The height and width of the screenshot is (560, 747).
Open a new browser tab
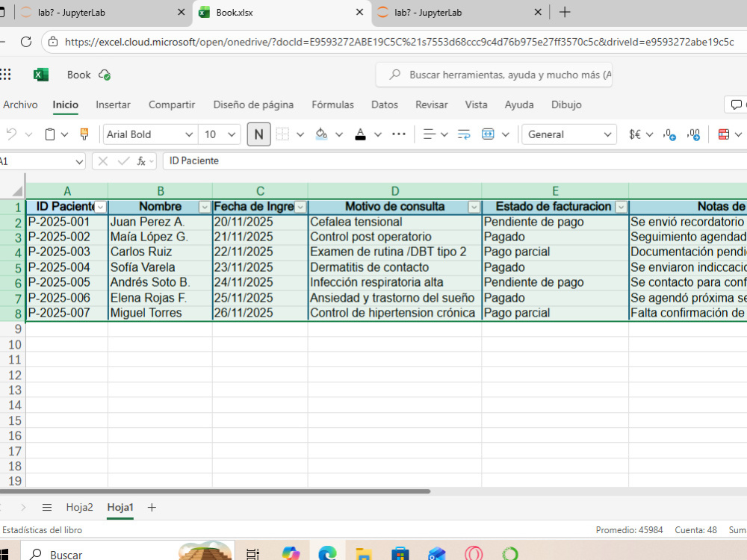click(x=565, y=13)
